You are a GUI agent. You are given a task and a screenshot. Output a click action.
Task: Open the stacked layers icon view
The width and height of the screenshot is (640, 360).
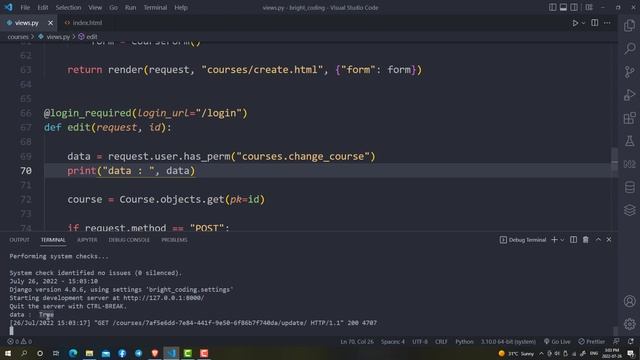[629, 210]
